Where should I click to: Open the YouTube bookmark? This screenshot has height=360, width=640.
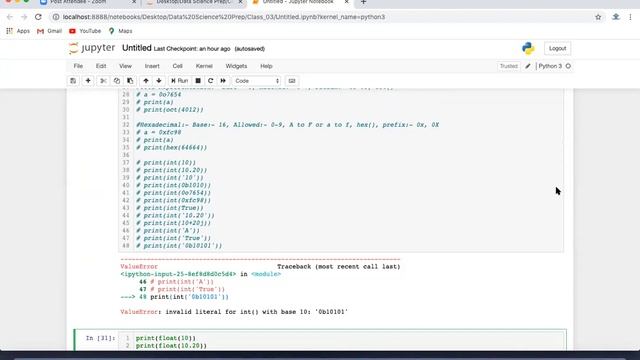click(x=85, y=31)
